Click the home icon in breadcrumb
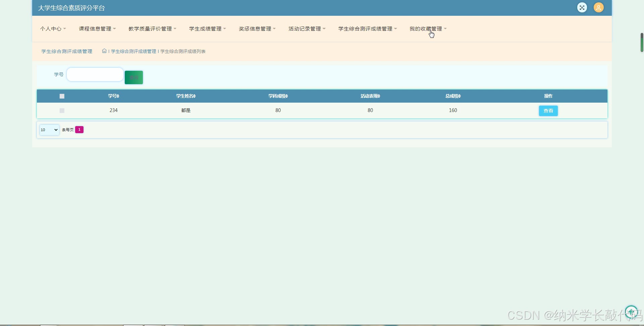The image size is (644, 326). pos(104,51)
